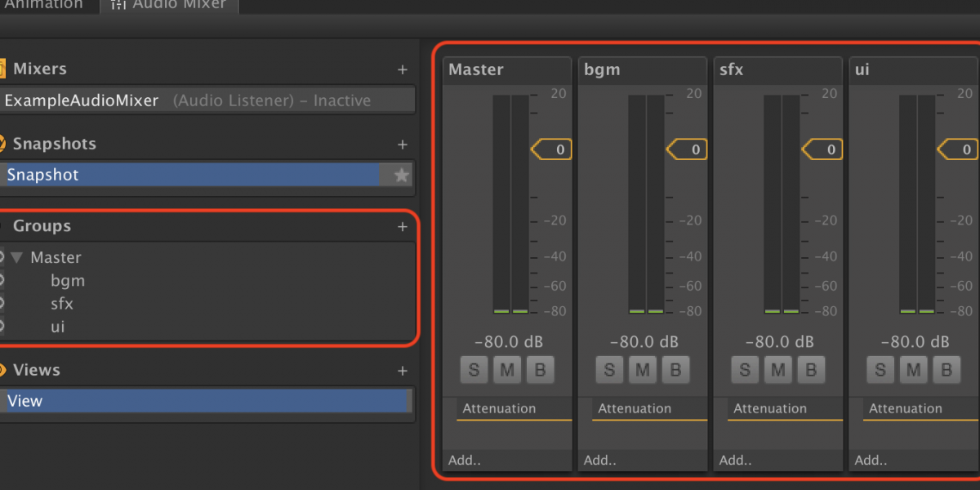Add a new snapshot with plus icon

[x=402, y=145]
